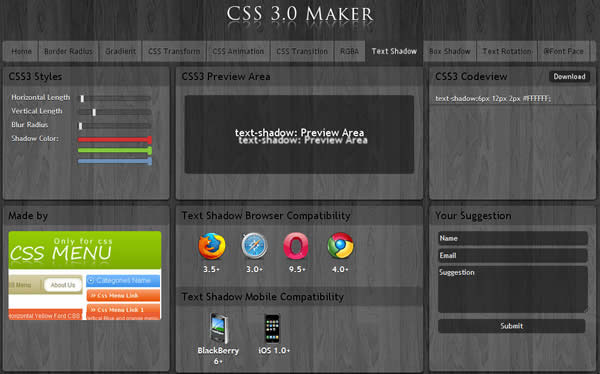Select the CSS Animation tab
The height and width of the screenshot is (374, 600).
click(x=238, y=51)
